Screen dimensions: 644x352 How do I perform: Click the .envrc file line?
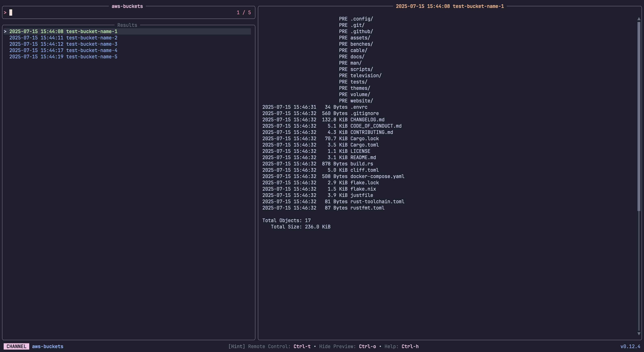pos(315,107)
